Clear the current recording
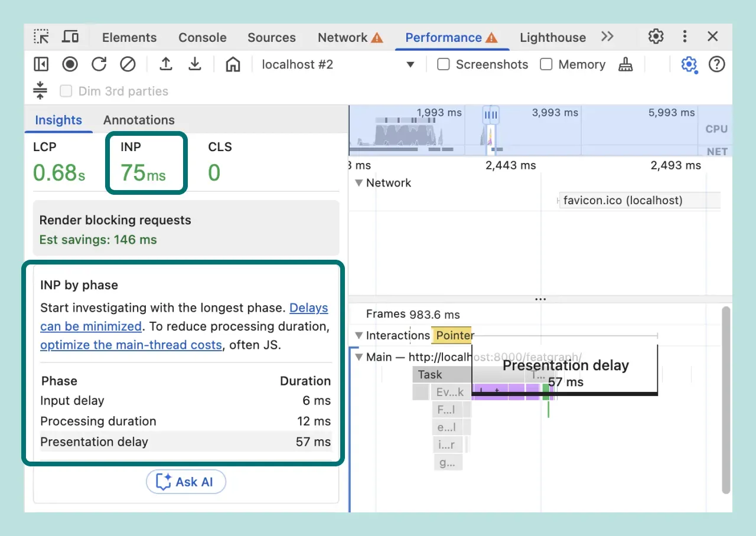Screen dimensions: 756x536 point(128,64)
